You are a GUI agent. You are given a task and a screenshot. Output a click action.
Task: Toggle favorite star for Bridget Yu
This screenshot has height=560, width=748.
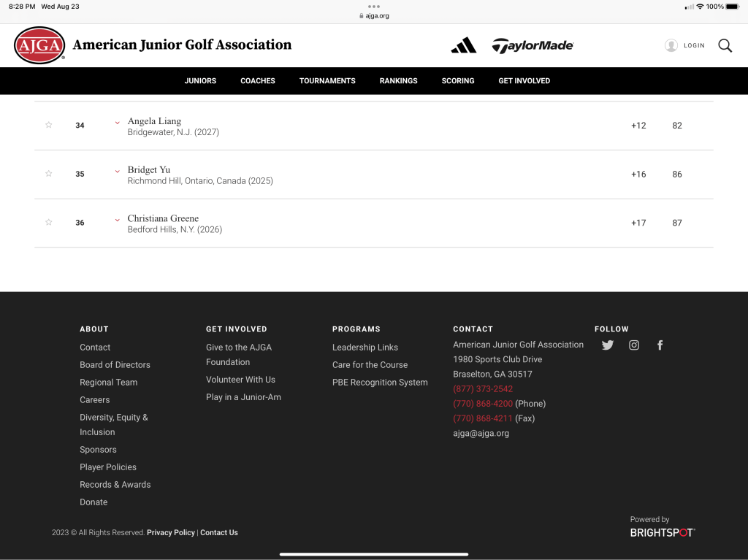[49, 174]
